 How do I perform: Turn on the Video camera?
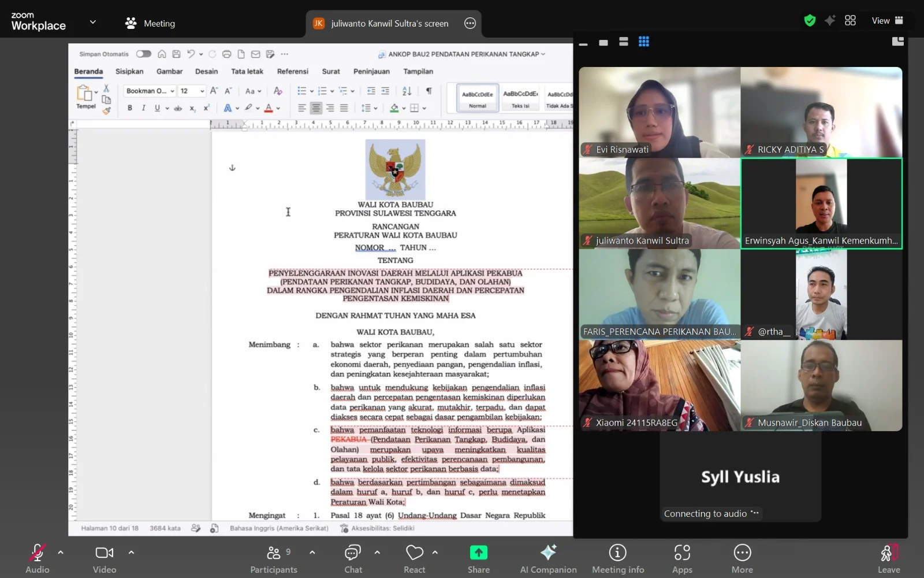point(105,559)
